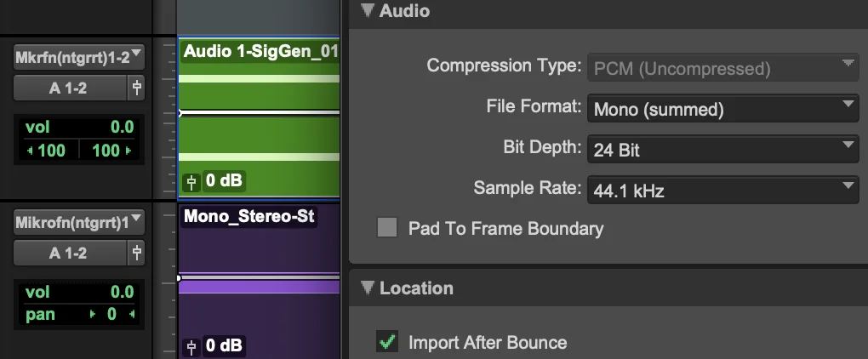Image resolution: width=868 pixels, height=359 pixels.
Task: Click the volume automation breakpoint on the SigGen clip
Action: [x=180, y=113]
